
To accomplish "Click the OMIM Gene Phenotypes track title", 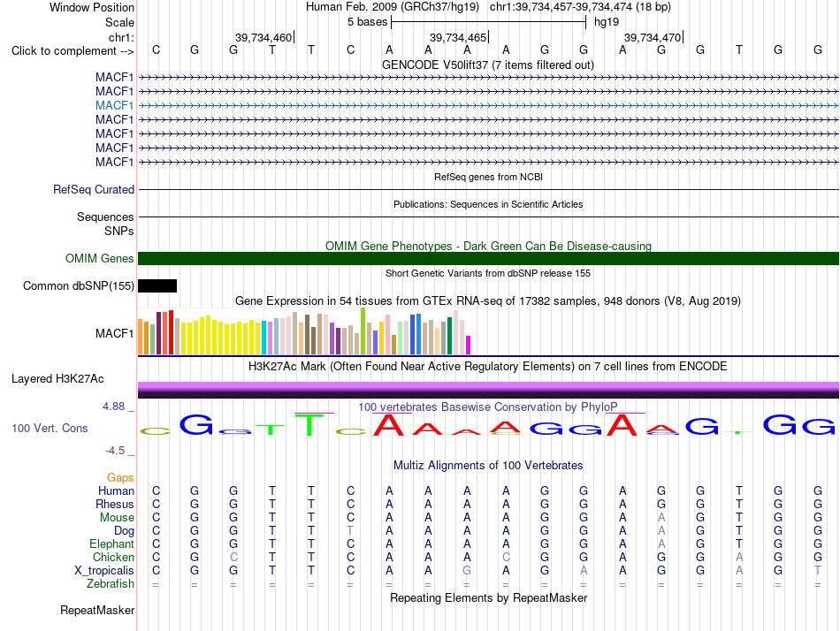I will [489, 246].
